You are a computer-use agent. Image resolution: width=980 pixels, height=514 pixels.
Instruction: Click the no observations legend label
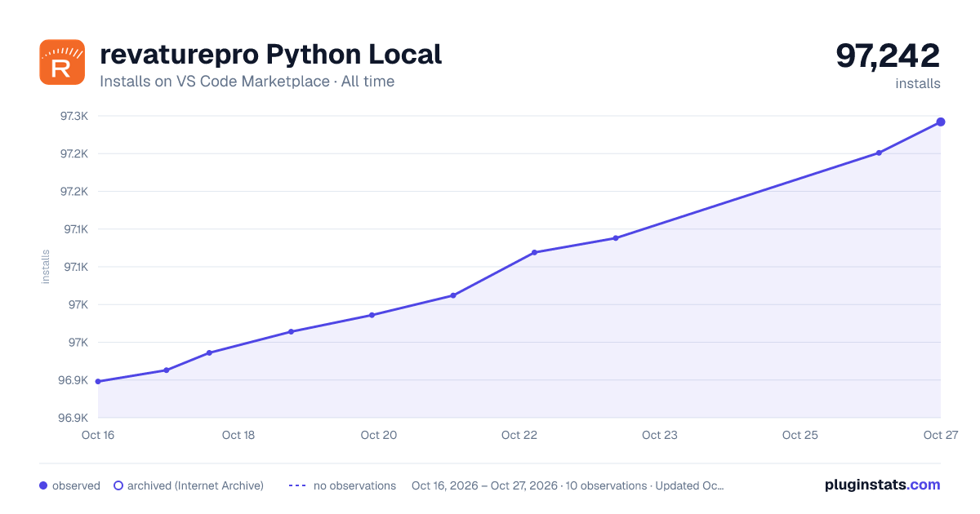pyautogui.click(x=354, y=485)
